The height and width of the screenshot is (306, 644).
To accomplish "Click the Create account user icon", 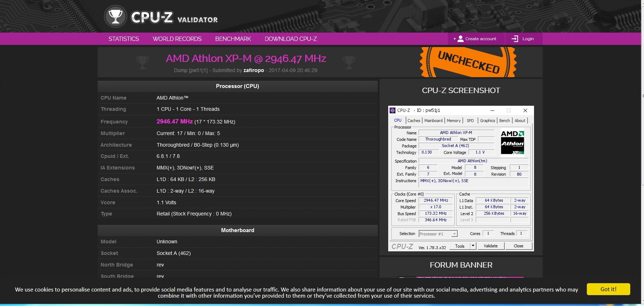I will pyautogui.click(x=460, y=39).
